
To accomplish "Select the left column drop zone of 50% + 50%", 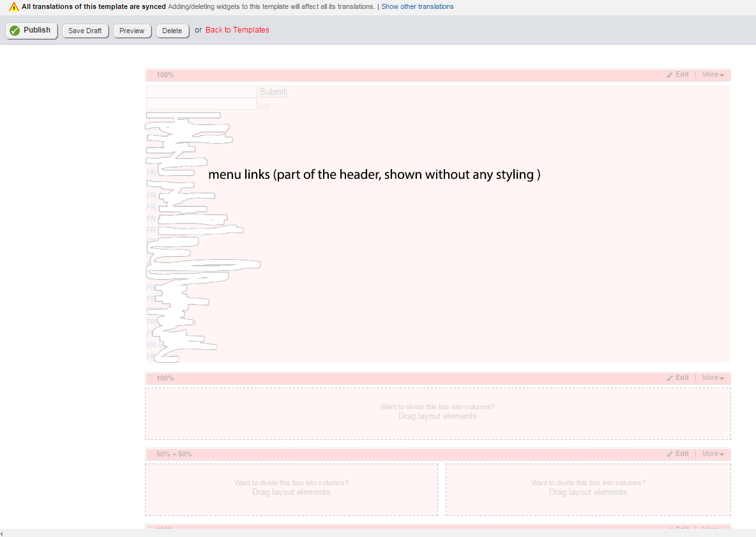I will pos(292,490).
